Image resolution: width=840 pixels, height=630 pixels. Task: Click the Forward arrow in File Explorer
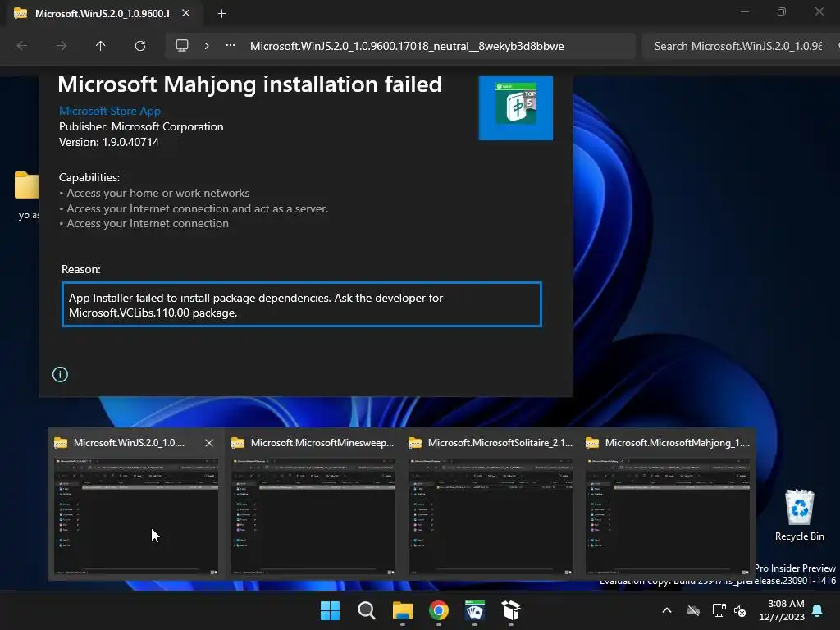click(x=61, y=46)
